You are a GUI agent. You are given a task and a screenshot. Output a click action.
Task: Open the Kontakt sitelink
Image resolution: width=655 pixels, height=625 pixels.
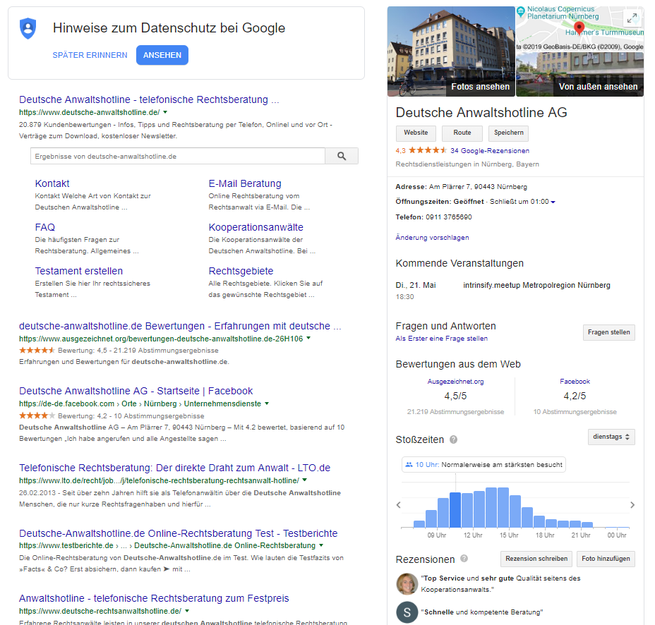[52, 183]
